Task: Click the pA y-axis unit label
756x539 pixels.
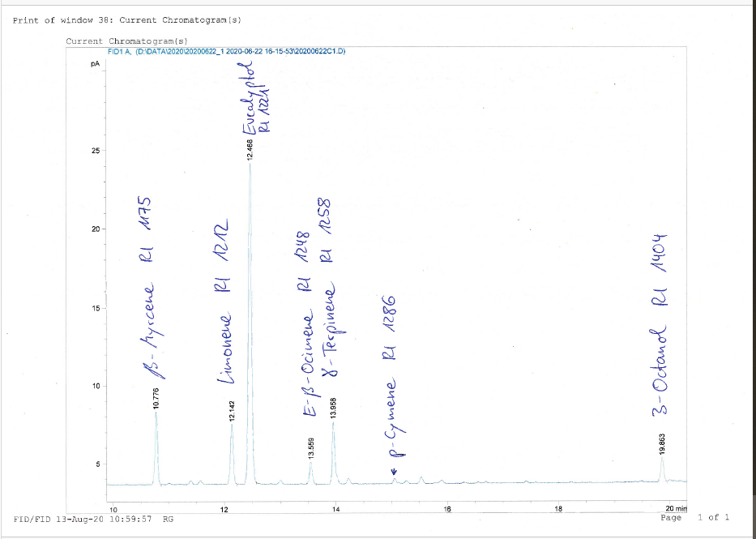Action: click(x=95, y=63)
